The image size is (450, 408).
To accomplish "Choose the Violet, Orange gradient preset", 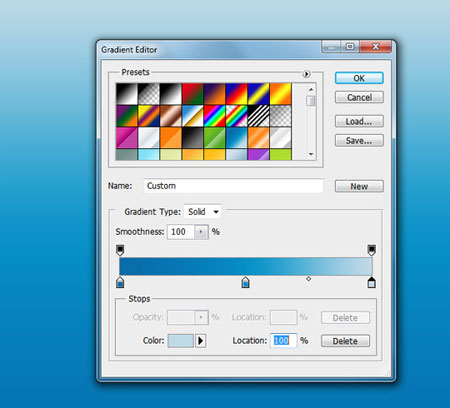I will coord(215,94).
